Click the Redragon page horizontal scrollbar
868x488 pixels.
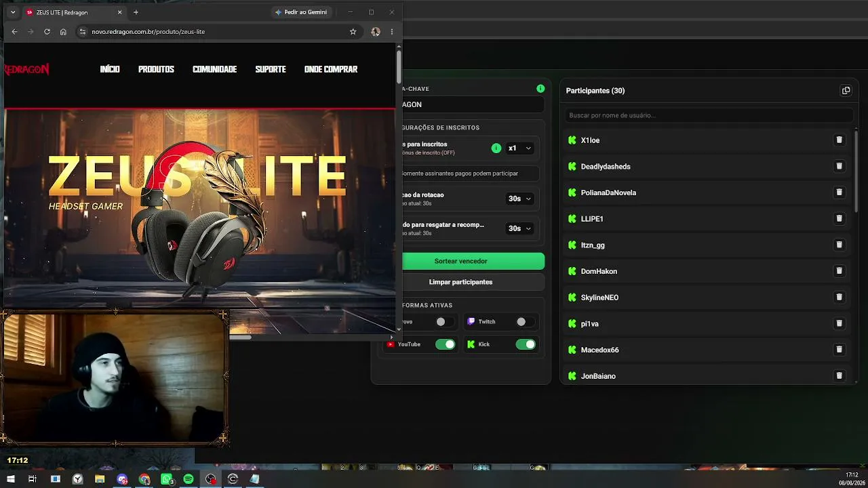pos(240,337)
